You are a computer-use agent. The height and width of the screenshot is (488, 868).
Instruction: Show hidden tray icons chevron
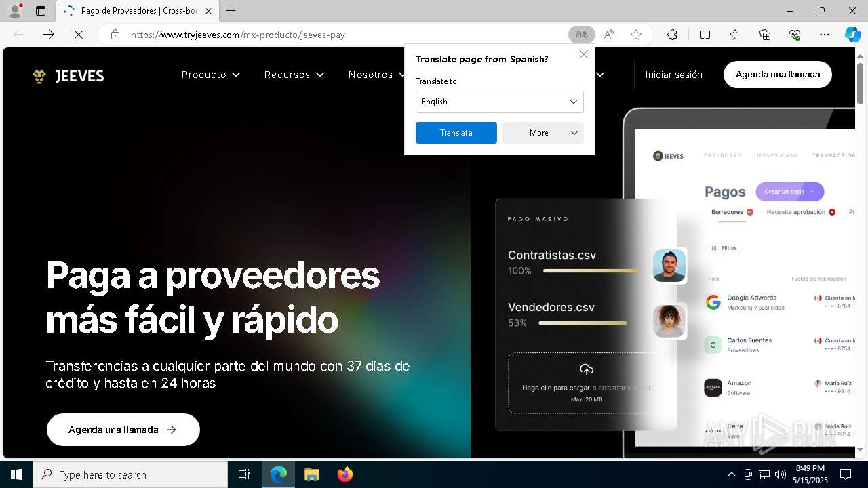click(x=731, y=474)
